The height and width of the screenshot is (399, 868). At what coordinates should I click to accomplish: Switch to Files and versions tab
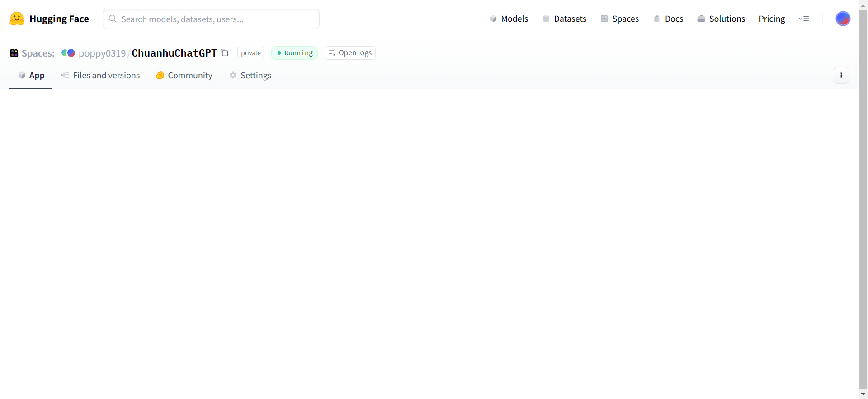pos(101,76)
